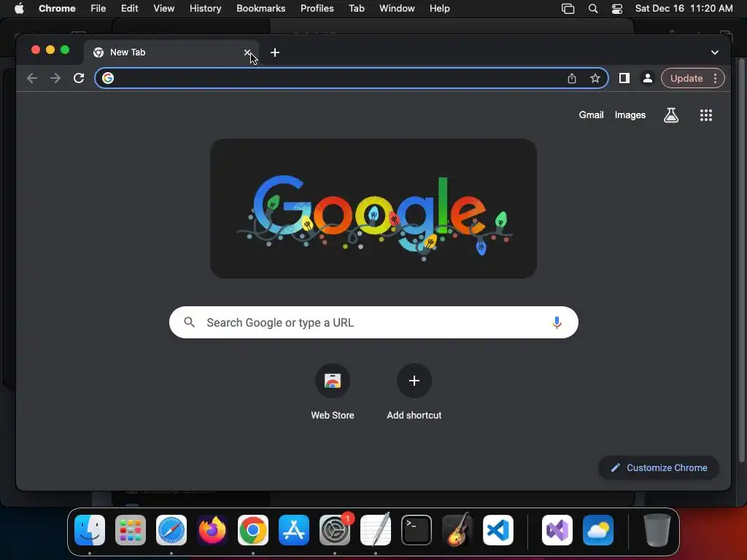Open System Settings from the Dock
The image size is (747, 560).
tap(335, 530)
